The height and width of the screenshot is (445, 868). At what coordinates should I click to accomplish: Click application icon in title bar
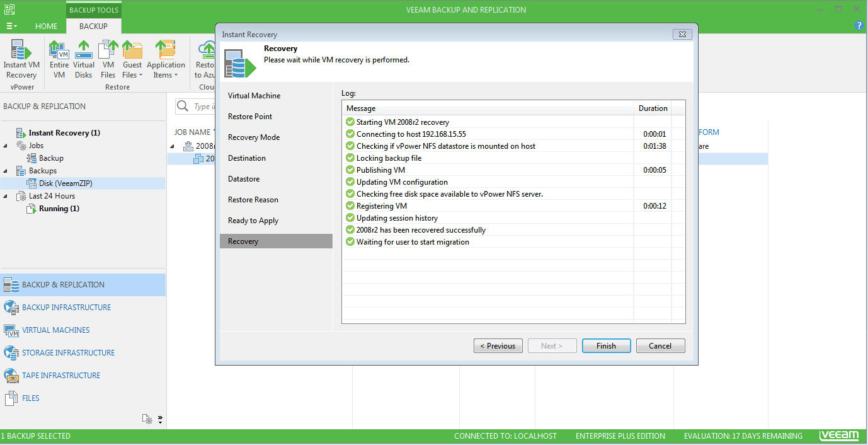(x=9, y=9)
